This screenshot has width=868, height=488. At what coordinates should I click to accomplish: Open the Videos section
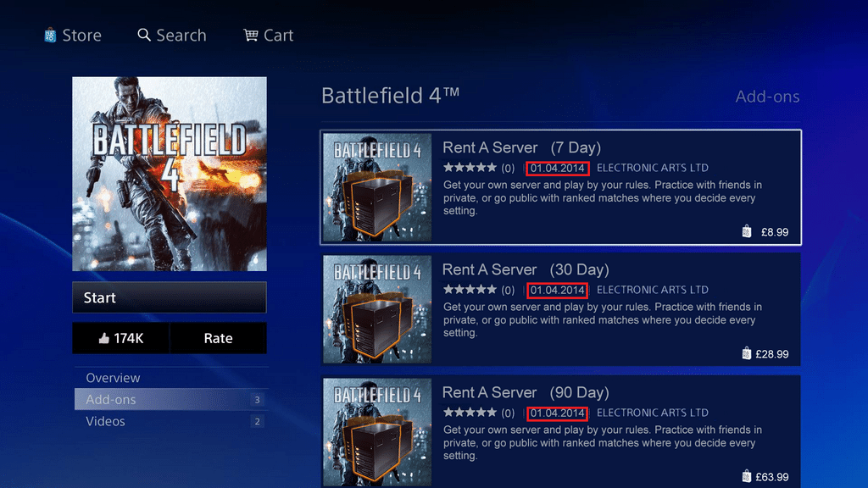tap(106, 421)
